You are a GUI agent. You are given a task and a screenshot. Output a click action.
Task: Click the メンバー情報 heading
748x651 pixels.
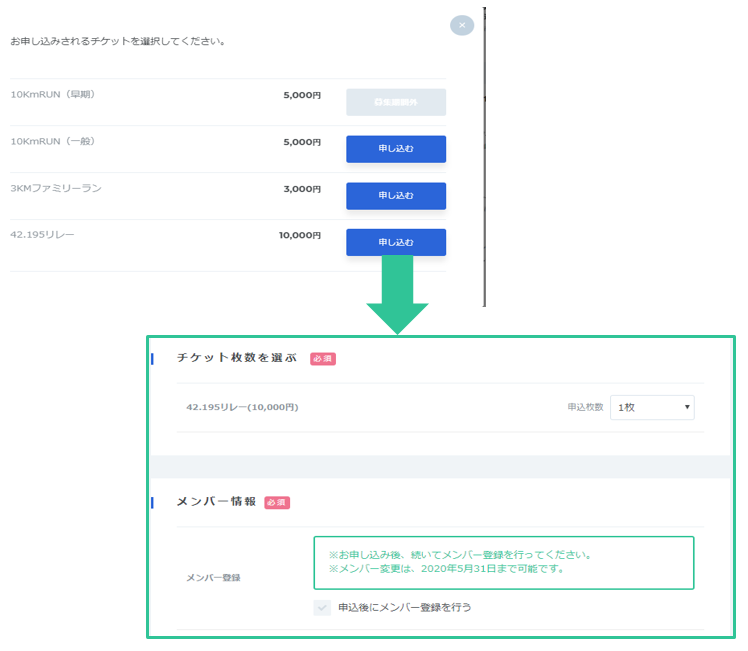tap(216, 502)
